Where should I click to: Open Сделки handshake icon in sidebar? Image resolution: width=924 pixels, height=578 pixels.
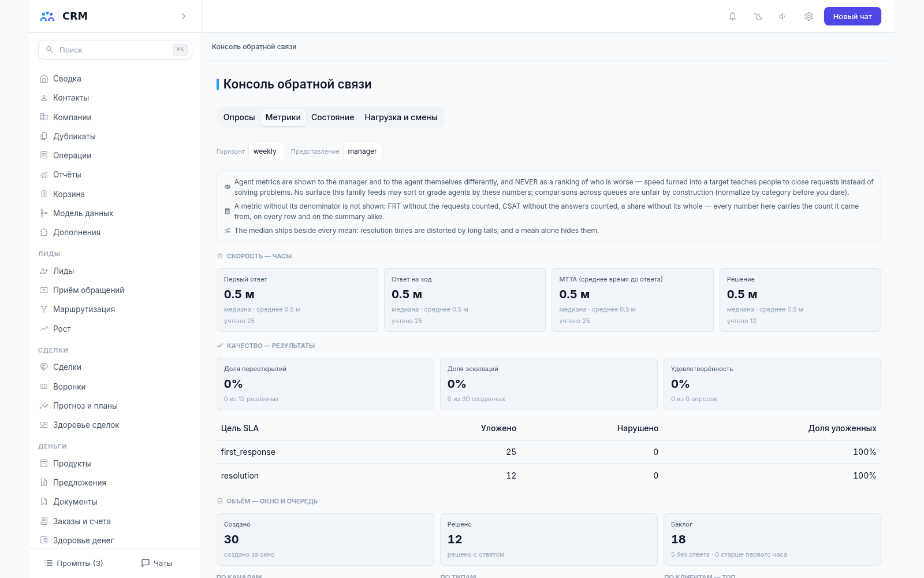(44, 367)
